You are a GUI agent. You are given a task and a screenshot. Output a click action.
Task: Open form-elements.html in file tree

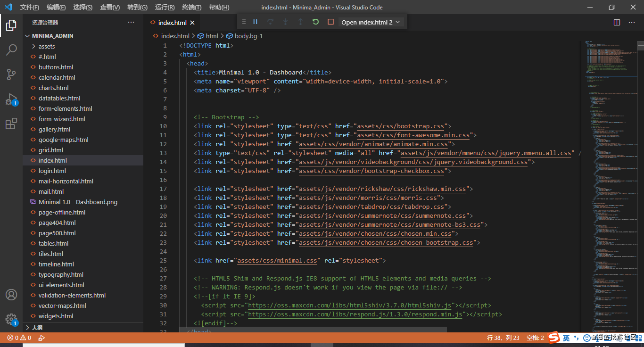tap(65, 108)
